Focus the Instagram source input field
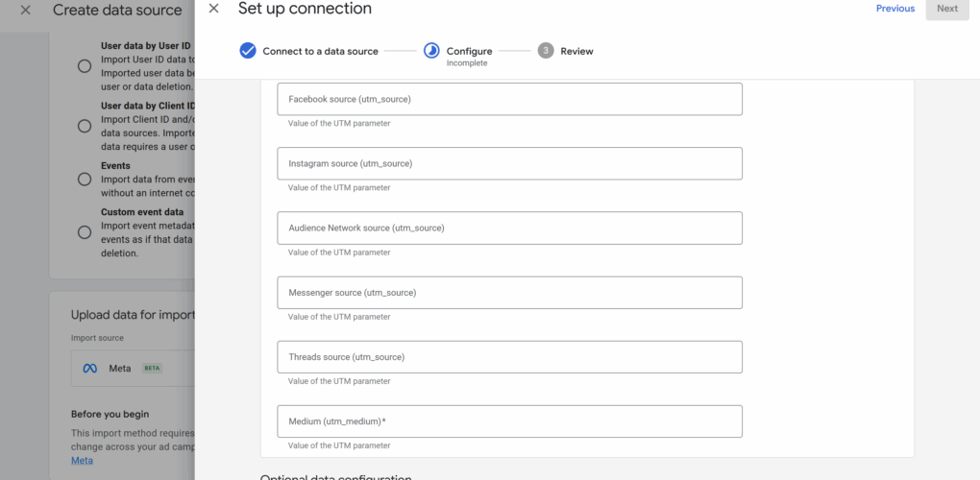980x480 pixels. click(x=509, y=163)
